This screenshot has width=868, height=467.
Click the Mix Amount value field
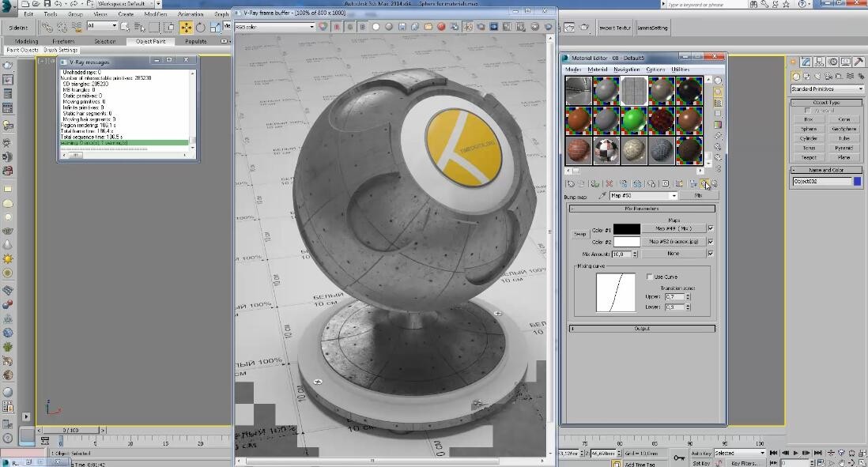[621, 254]
